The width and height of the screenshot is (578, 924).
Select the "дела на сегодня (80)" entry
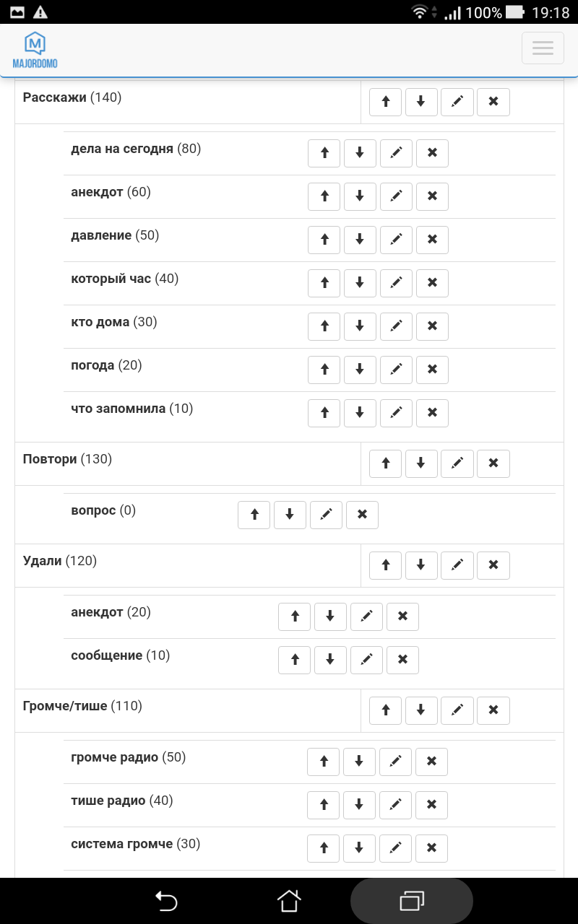[136, 149]
